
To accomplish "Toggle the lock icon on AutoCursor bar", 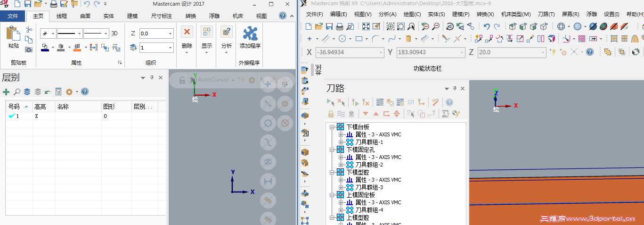I will [182, 80].
